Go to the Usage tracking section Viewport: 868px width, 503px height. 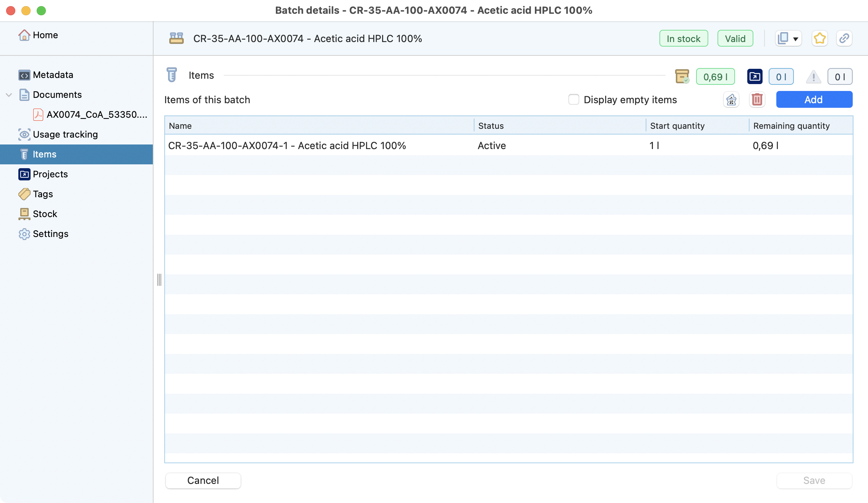[65, 135]
